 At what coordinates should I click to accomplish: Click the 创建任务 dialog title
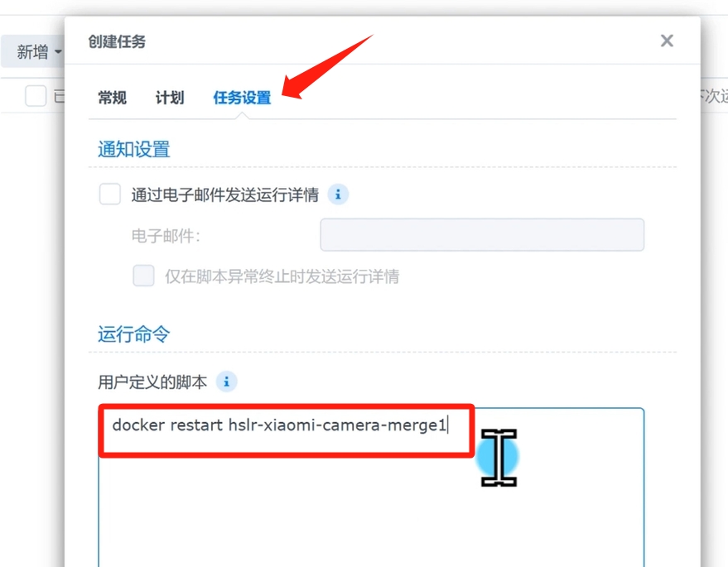click(x=117, y=41)
